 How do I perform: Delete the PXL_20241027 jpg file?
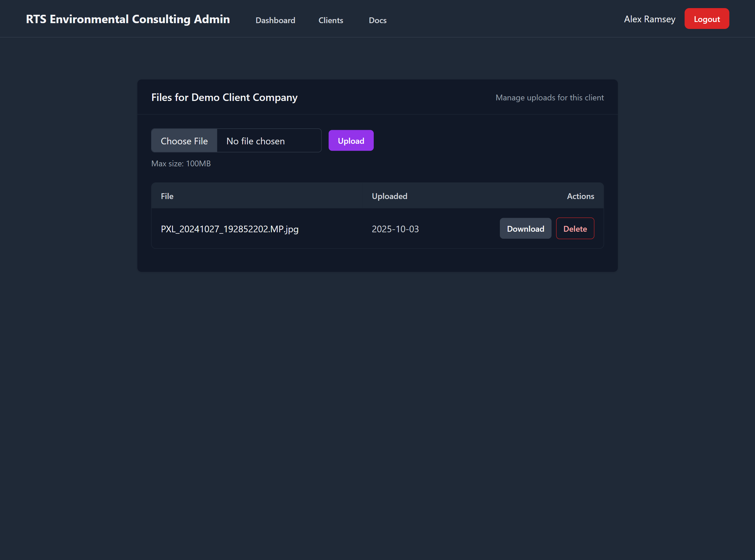pyautogui.click(x=575, y=229)
